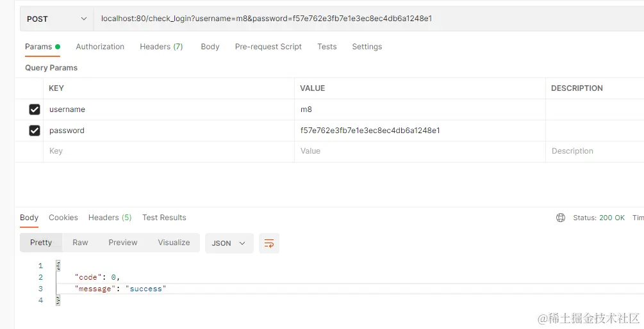Open the Settings tab
The height and width of the screenshot is (329, 644).
click(x=367, y=47)
